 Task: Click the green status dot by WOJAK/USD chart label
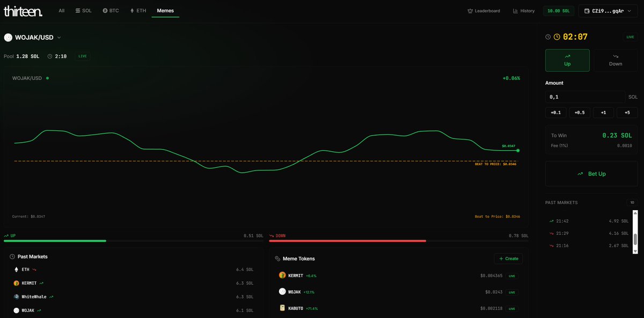click(47, 78)
